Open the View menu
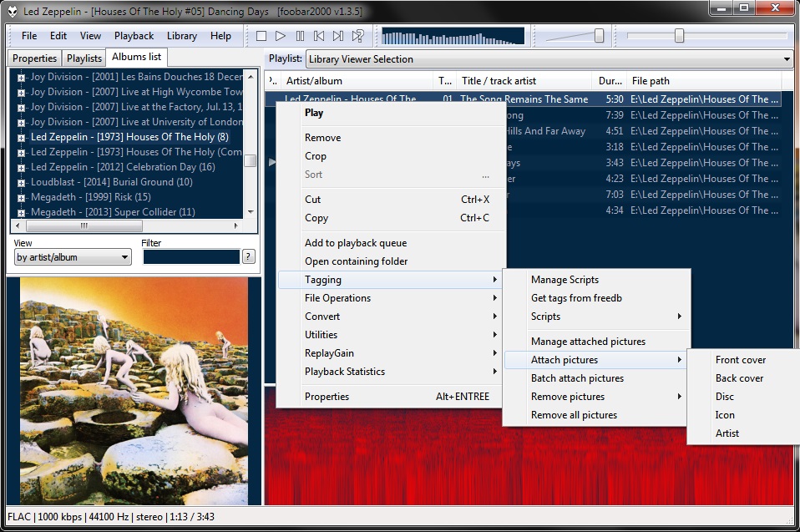 click(90, 36)
